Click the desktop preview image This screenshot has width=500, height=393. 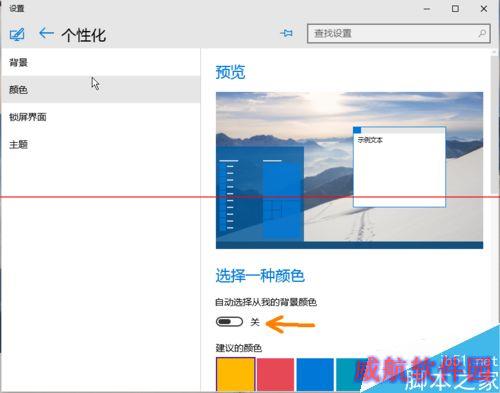(349, 170)
